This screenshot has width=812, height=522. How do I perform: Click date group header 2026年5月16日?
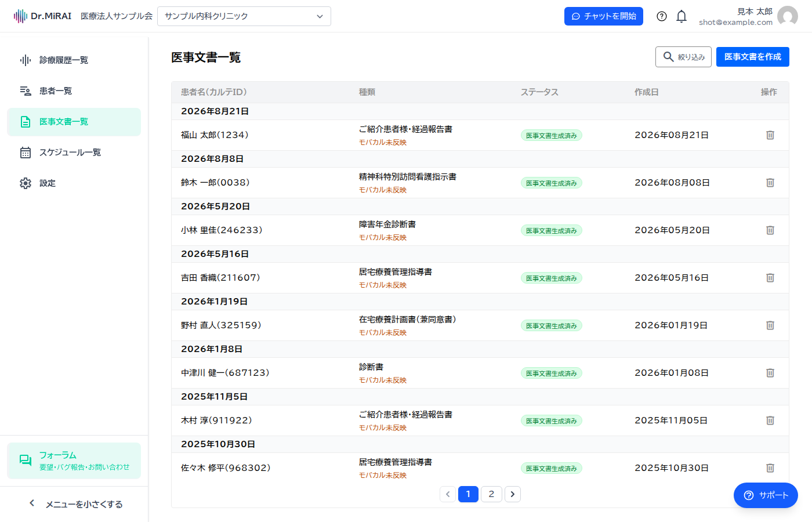215,254
